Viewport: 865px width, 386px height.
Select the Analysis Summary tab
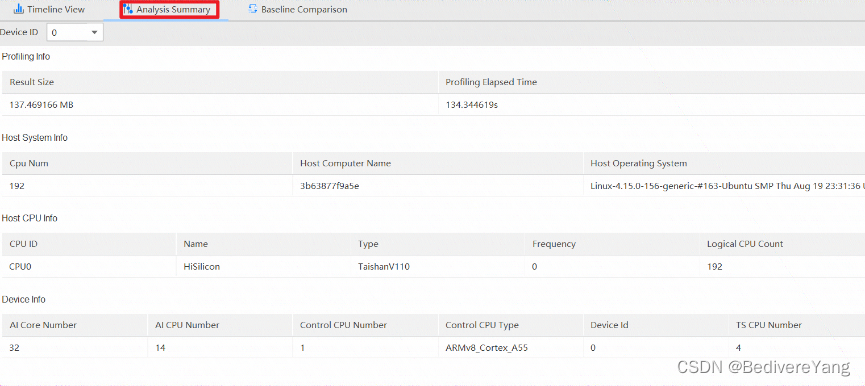tap(169, 10)
